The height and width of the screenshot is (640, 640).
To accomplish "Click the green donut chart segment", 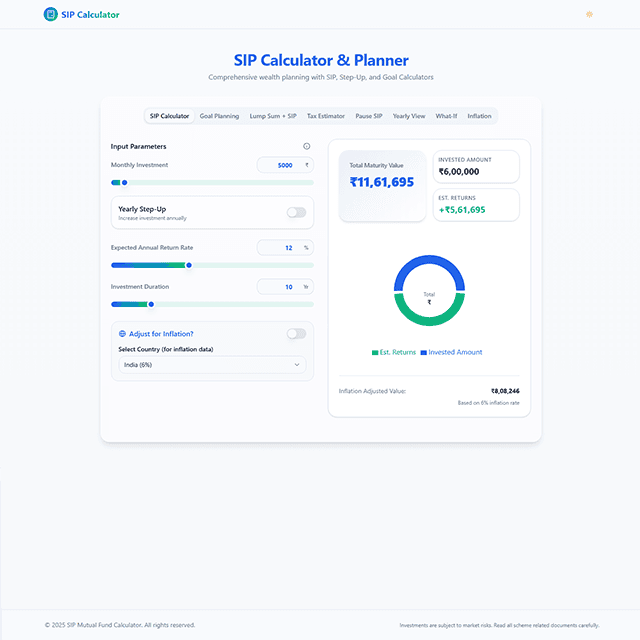I will 429,320.
